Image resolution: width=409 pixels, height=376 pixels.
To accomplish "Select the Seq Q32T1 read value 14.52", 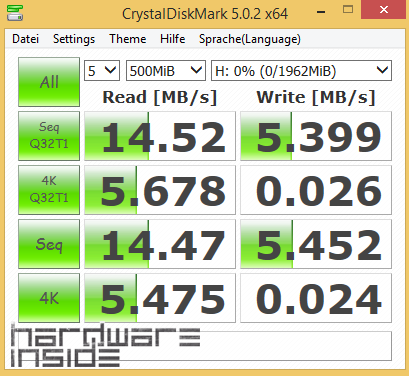I will tap(160, 136).
